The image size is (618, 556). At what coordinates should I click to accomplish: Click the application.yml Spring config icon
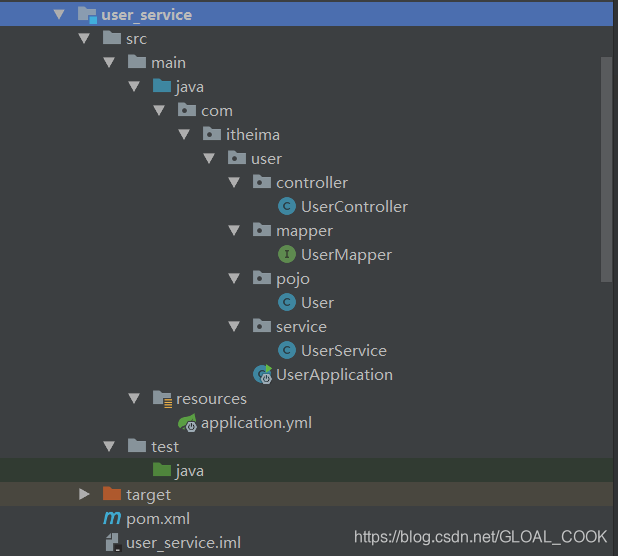click(187, 423)
